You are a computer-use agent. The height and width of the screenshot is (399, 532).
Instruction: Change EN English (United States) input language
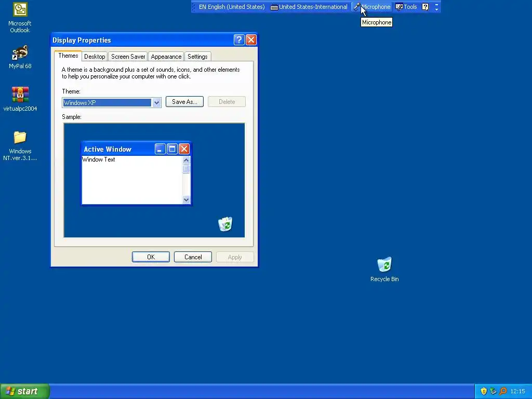pyautogui.click(x=231, y=7)
